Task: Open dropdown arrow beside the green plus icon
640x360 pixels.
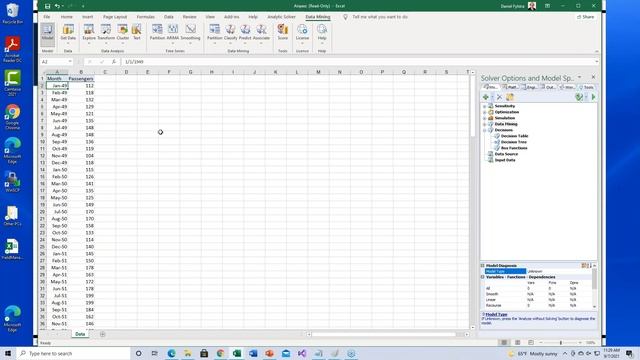Action: (x=492, y=97)
